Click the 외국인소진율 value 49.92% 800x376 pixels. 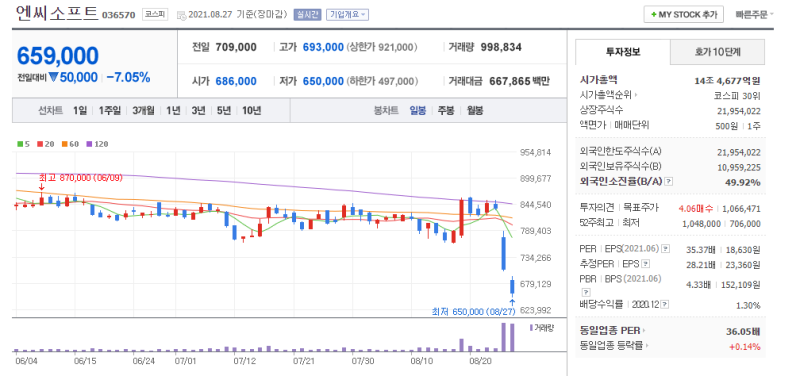(x=743, y=182)
